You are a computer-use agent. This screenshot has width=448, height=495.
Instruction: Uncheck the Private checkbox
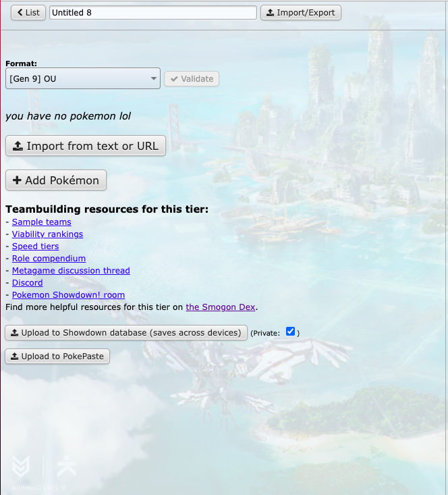tap(290, 332)
